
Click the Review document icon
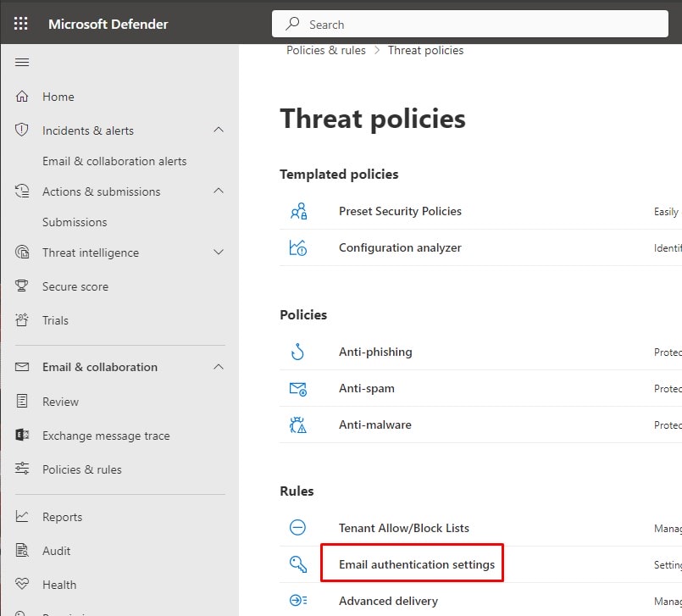(22, 401)
